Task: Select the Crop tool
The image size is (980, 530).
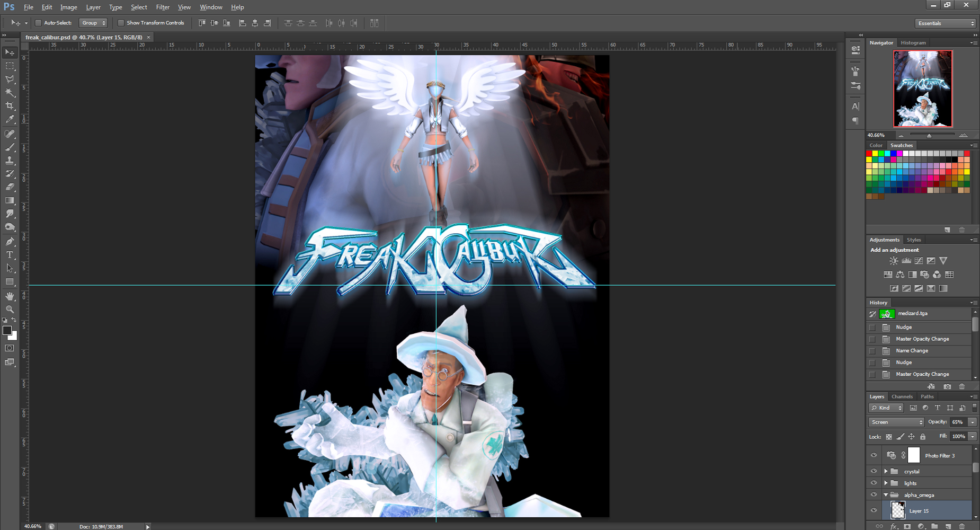Action: pos(10,106)
